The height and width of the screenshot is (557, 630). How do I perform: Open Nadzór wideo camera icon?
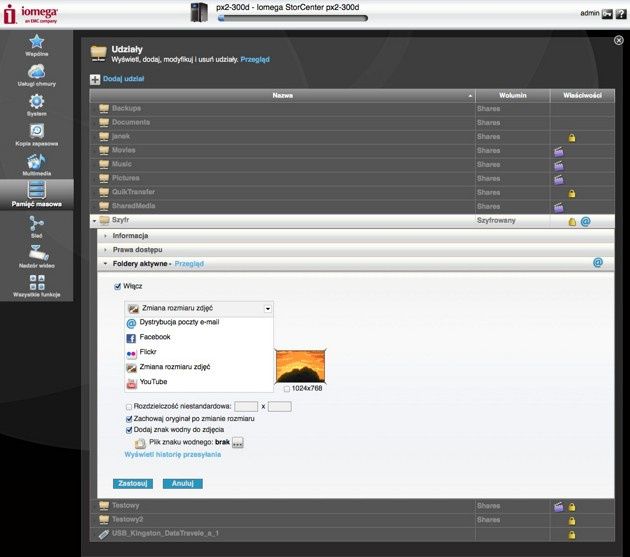pos(39,253)
